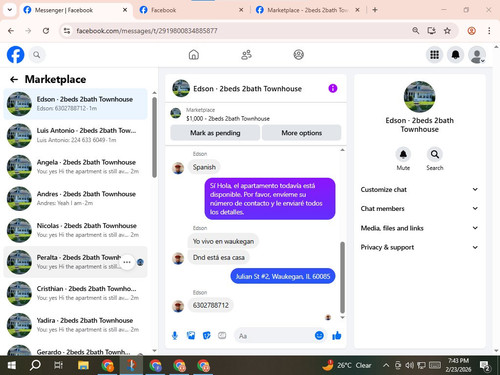
Task: Click the browser back arrow
Action: pos(11,31)
